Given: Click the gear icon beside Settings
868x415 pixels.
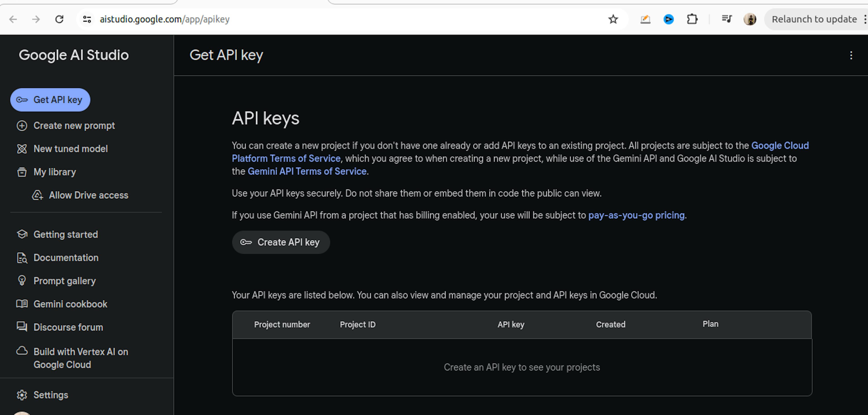Looking at the screenshot, I should click(22, 395).
